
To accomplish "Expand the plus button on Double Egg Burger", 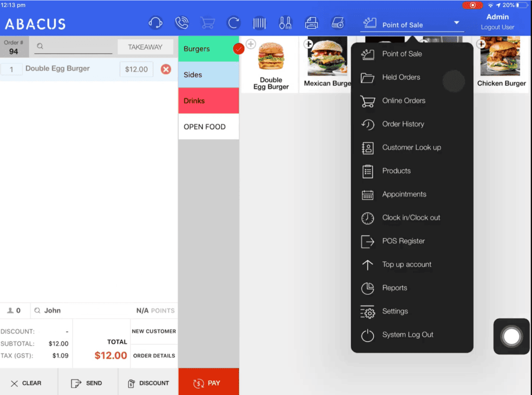I will tap(250, 44).
